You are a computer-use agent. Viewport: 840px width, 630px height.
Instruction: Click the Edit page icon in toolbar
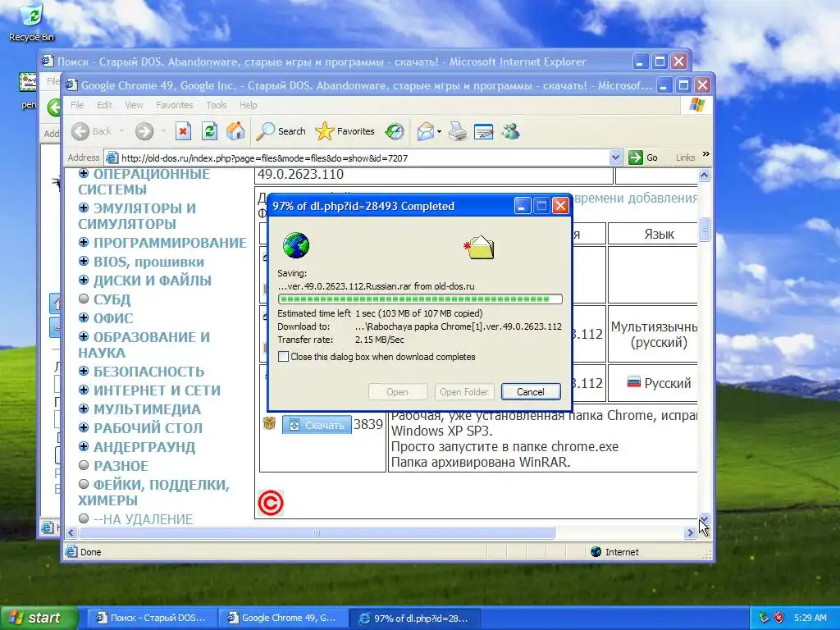pyautogui.click(x=484, y=131)
